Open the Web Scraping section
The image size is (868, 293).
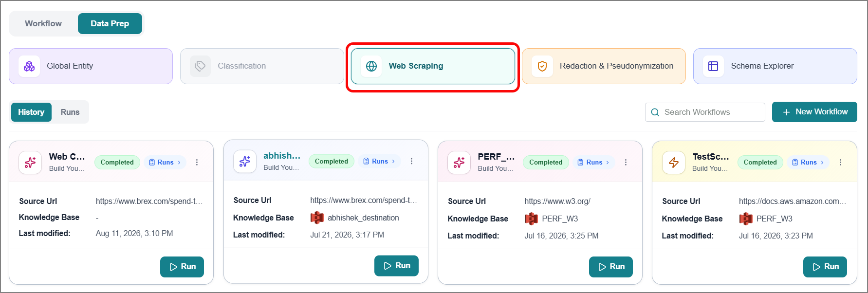(433, 66)
